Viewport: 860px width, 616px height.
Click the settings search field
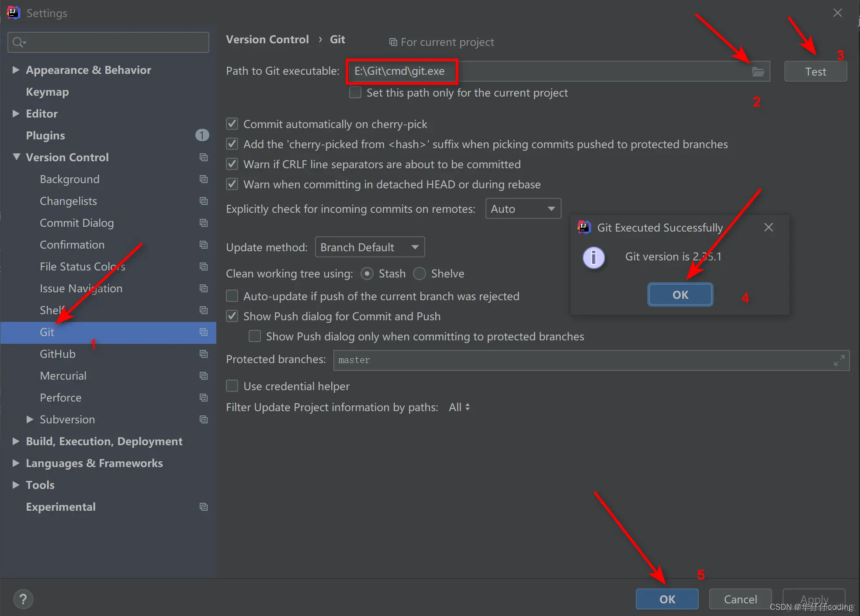[108, 42]
